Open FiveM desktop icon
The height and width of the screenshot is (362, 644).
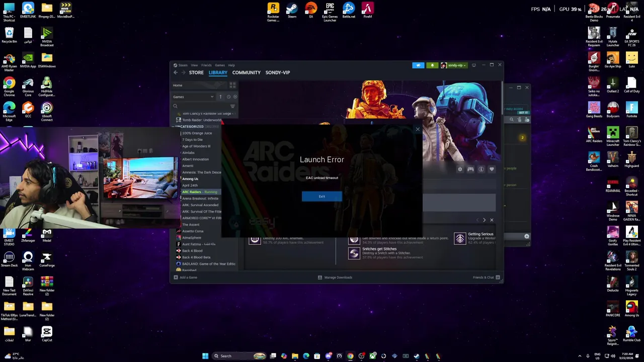[x=368, y=11]
